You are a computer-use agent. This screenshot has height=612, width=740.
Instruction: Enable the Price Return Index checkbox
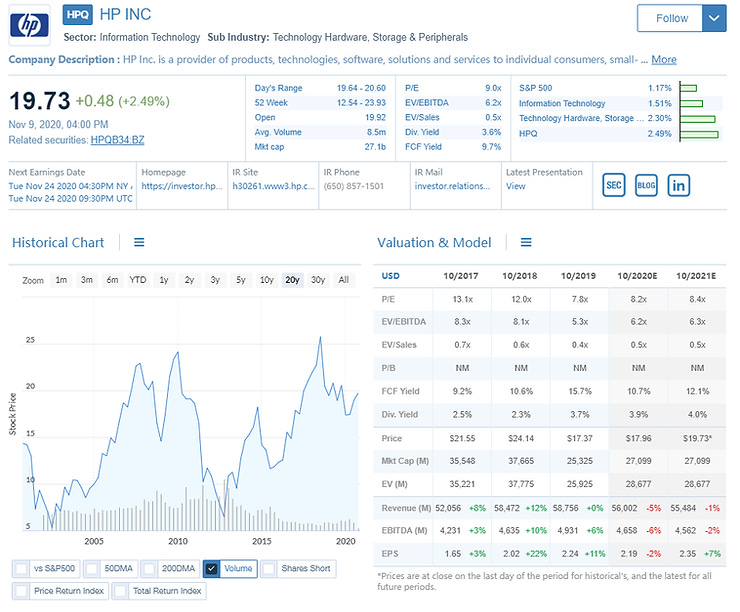(21, 591)
